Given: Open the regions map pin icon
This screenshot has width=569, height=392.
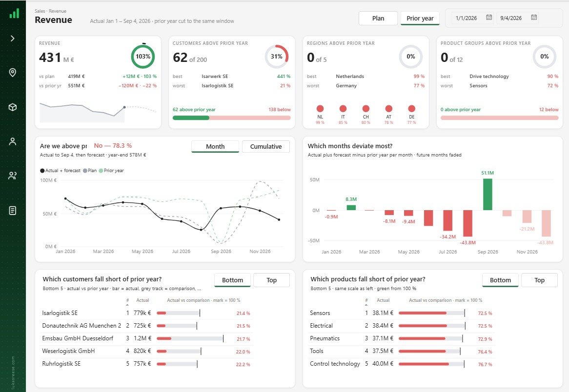Looking at the screenshot, I should click(x=13, y=73).
